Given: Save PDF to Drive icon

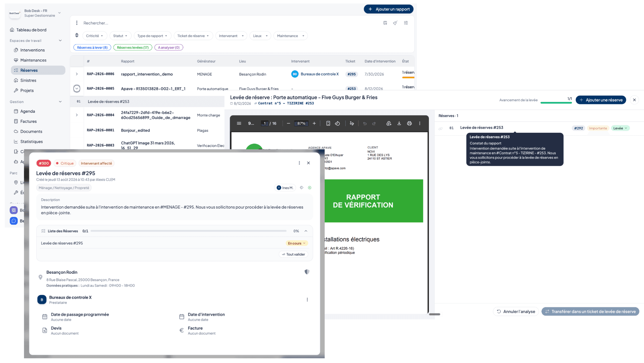Looking at the screenshot, I should click(x=389, y=123).
